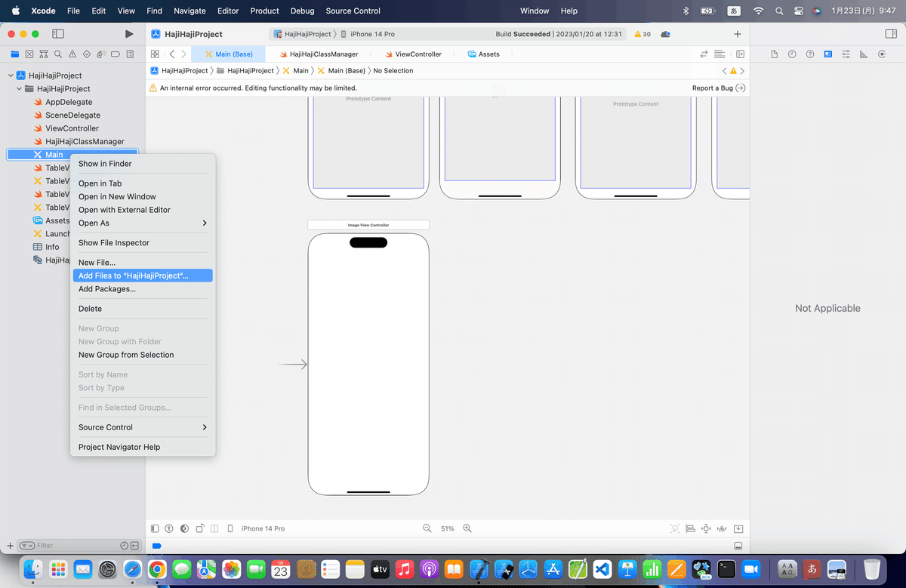Toggle accessibility adjustments on canvas

[169, 528]
